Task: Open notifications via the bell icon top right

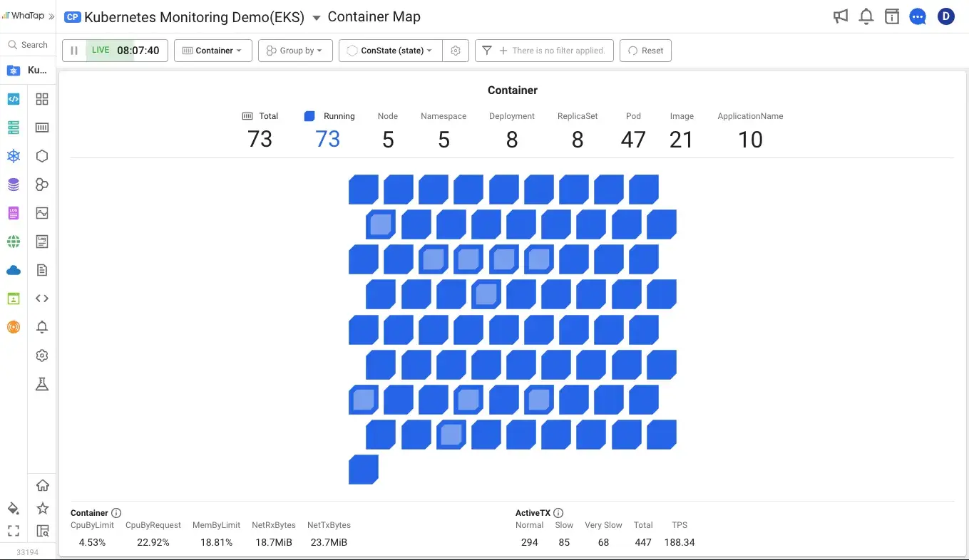Action: click(866, 15)
